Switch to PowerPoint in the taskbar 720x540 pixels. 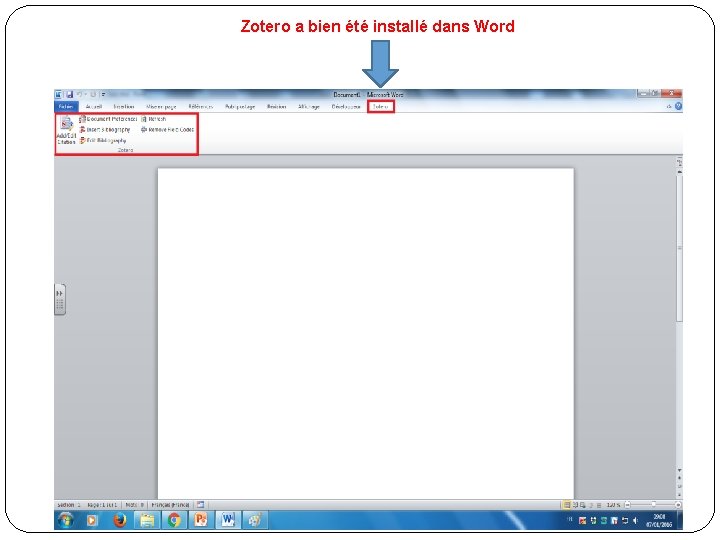201,520
